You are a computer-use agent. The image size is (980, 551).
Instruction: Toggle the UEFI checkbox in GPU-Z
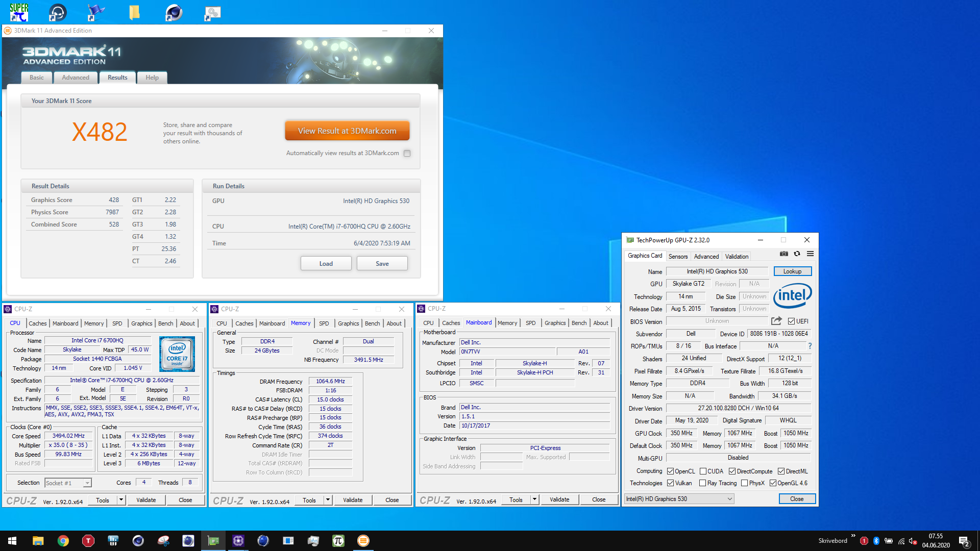(x=791, y=321)
